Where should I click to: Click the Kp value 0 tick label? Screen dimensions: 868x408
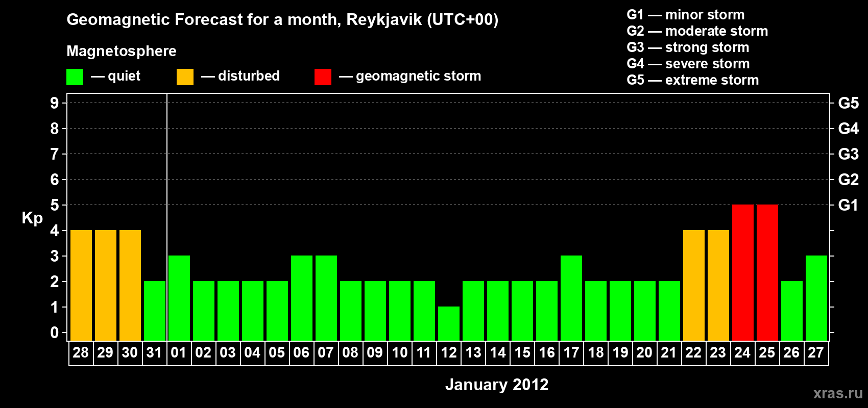point(55,333)
